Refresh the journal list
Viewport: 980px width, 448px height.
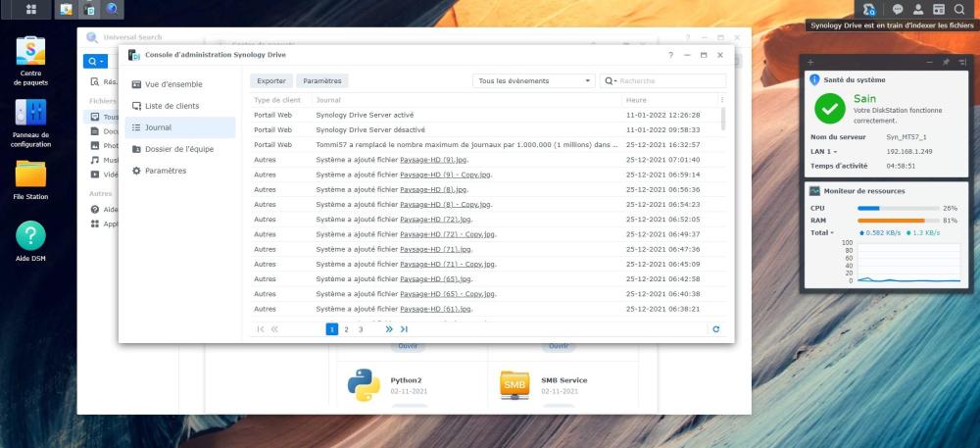click(x=715, y=329)
